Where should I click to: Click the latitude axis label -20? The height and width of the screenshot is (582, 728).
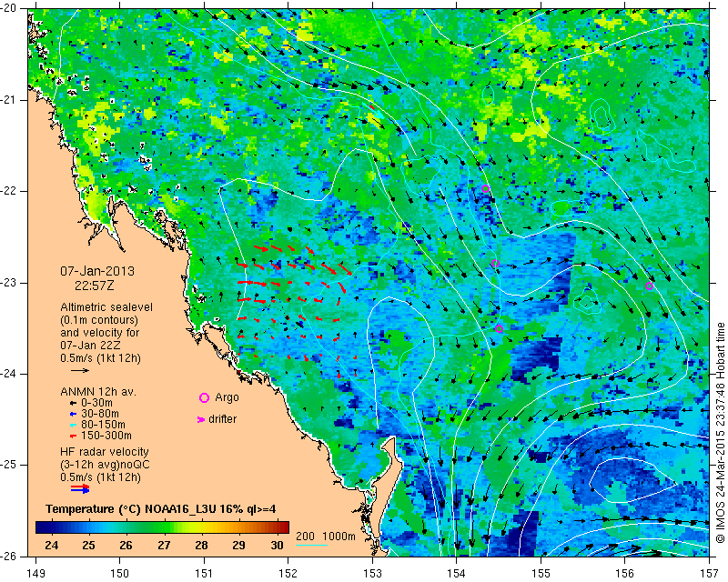point(9,9)
